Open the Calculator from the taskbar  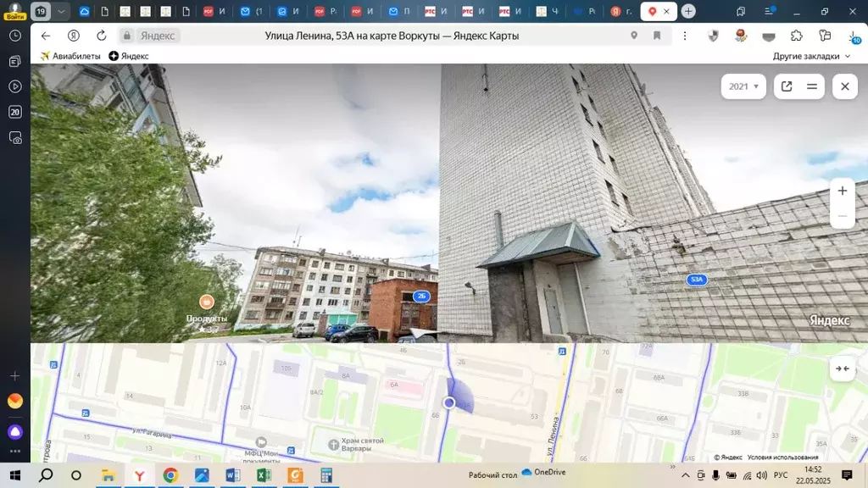point(326,475)
